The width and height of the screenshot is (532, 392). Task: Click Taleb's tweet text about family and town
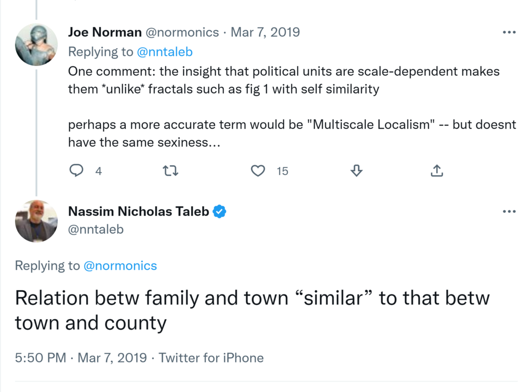point(252,310)
